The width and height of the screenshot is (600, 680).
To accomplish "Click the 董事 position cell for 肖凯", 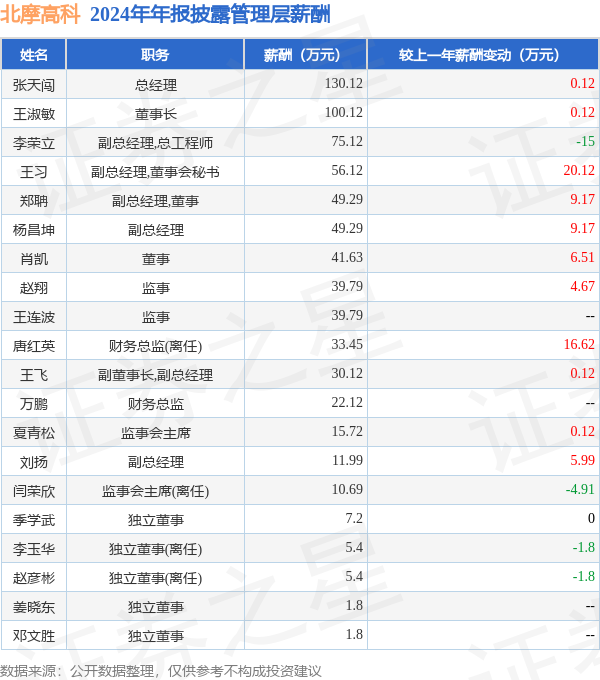I will point(156,259).
